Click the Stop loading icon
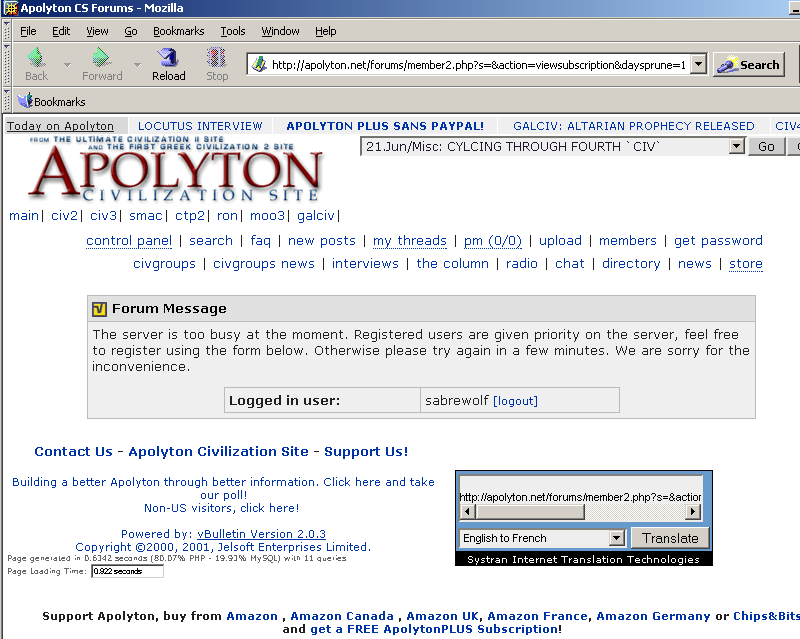Viewport: 800px width, 639px height. [217, 58]
